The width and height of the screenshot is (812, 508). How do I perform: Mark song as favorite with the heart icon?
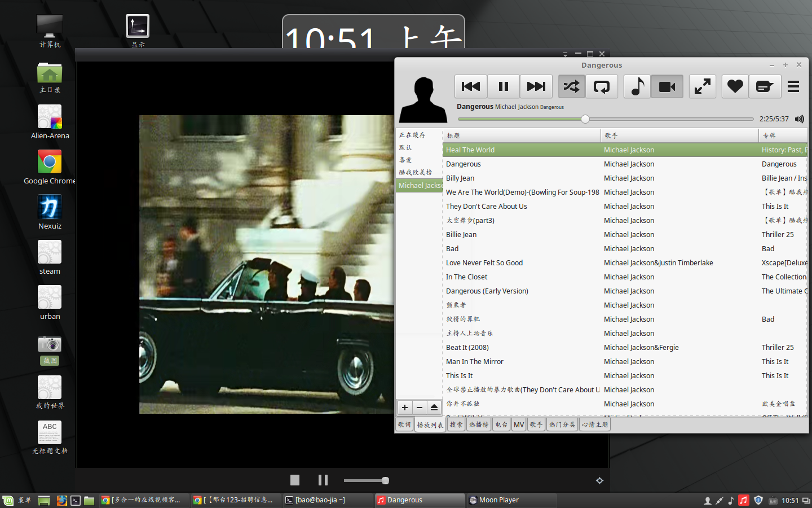pos(735,86)
